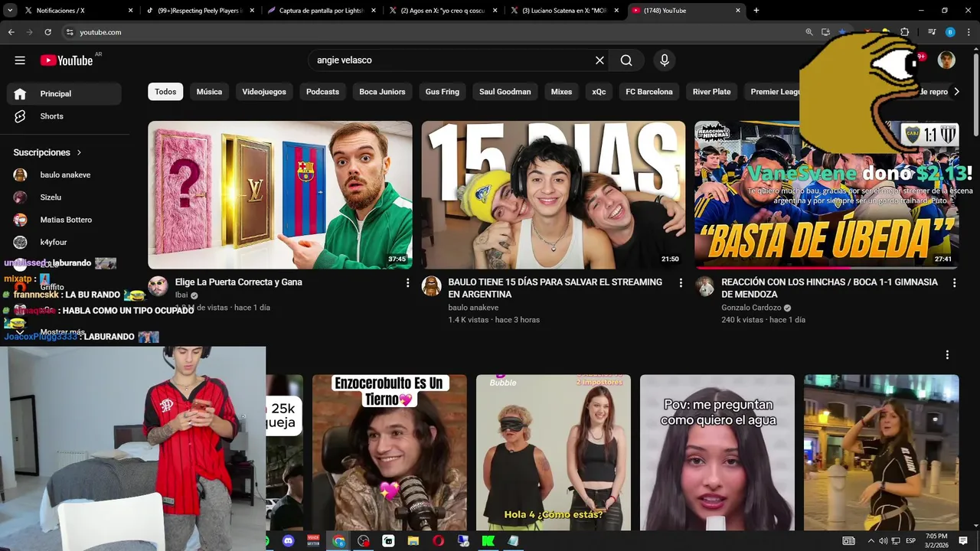The image size is (980, 551).
Task: Open the 15 DÍAS video thumbnail
Action: point(554,194)
